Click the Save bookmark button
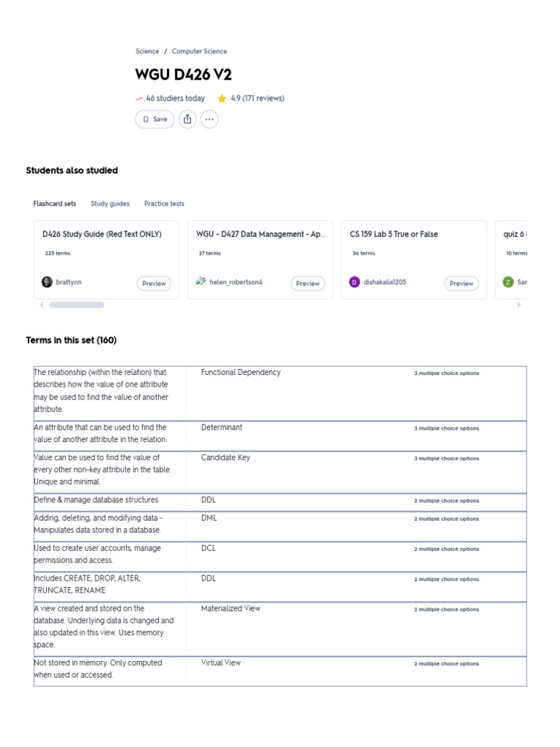 click(x=155, y=119)
